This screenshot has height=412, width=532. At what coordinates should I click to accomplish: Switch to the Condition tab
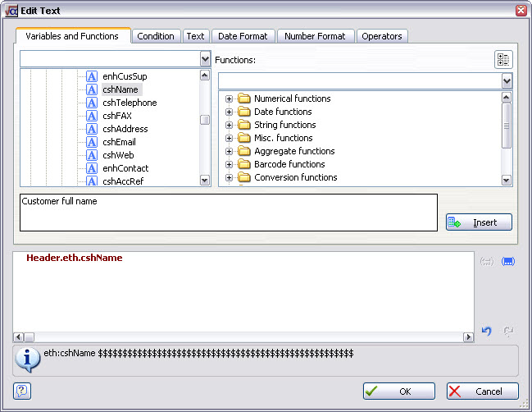coord(156,36)
